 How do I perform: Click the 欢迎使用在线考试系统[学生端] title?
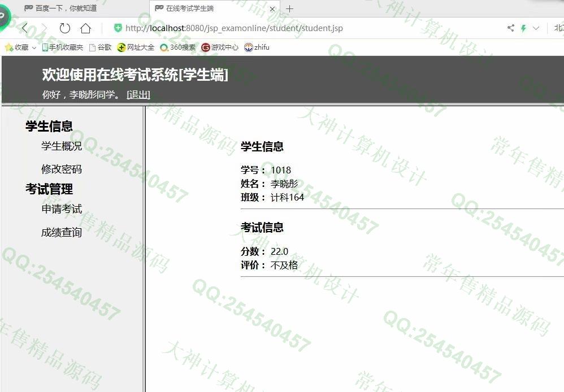[x=135, y=75]
